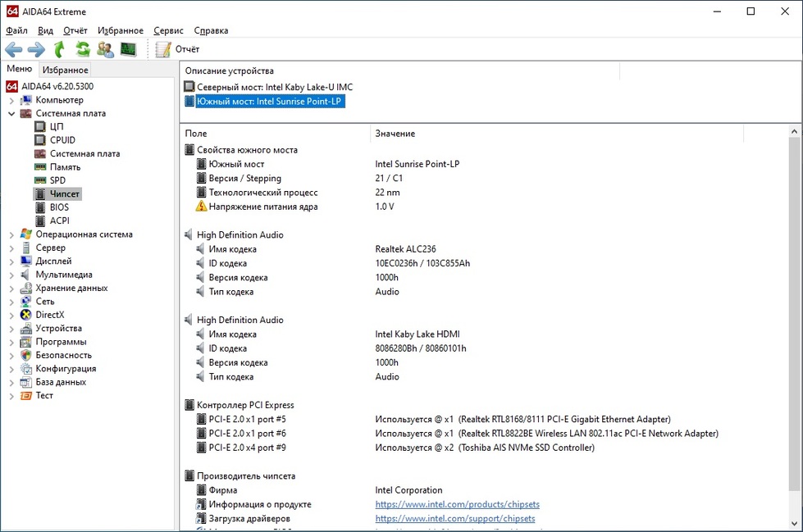803x532 pixels.
Task: Expand the Компьютер tree node
Action: pyautogui.click(x=11, y=100)
